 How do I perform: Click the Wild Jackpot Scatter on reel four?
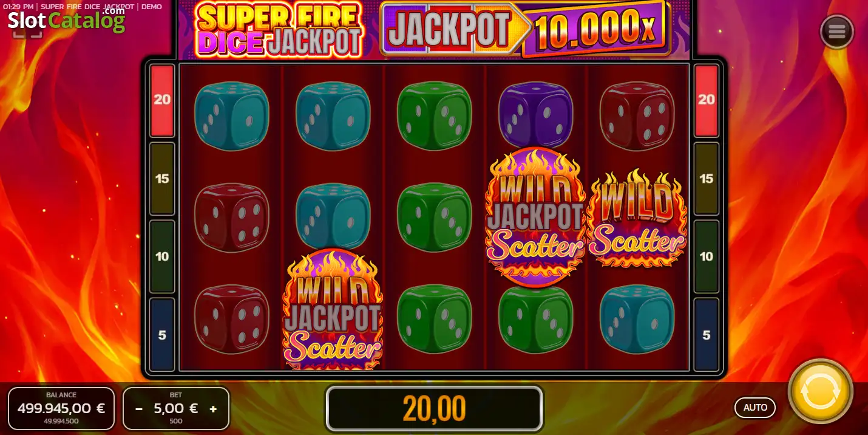[x=535, y=217]
